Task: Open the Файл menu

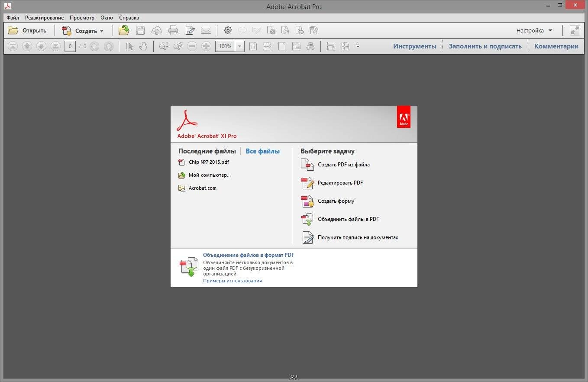Action: click(13, 18)
